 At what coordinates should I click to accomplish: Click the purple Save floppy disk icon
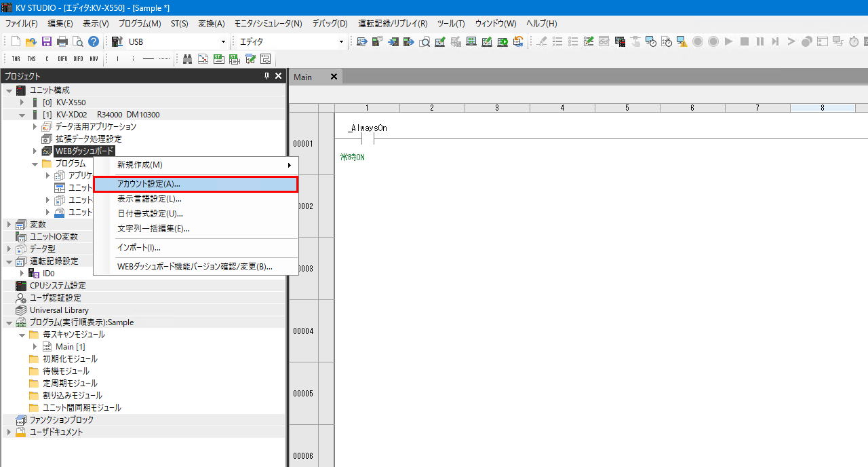pyautogui.click(x=47, y=41)
